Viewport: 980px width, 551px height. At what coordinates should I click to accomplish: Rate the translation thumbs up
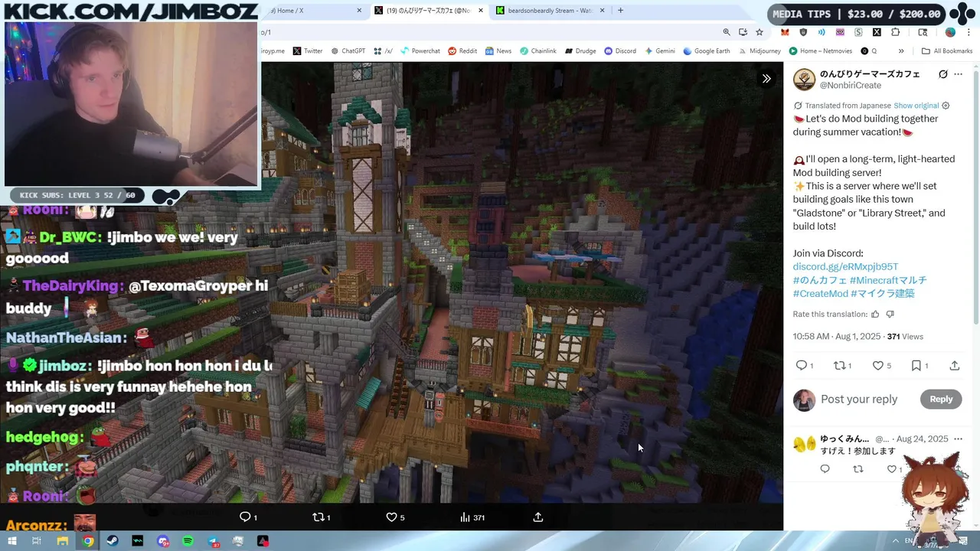[x=875, y=315]
